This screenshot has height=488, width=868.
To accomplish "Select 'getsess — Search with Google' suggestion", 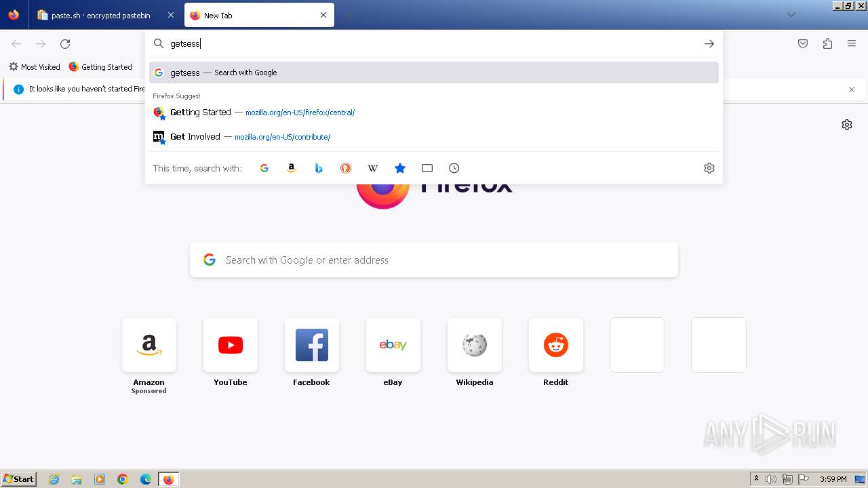I will pos(434,73).
